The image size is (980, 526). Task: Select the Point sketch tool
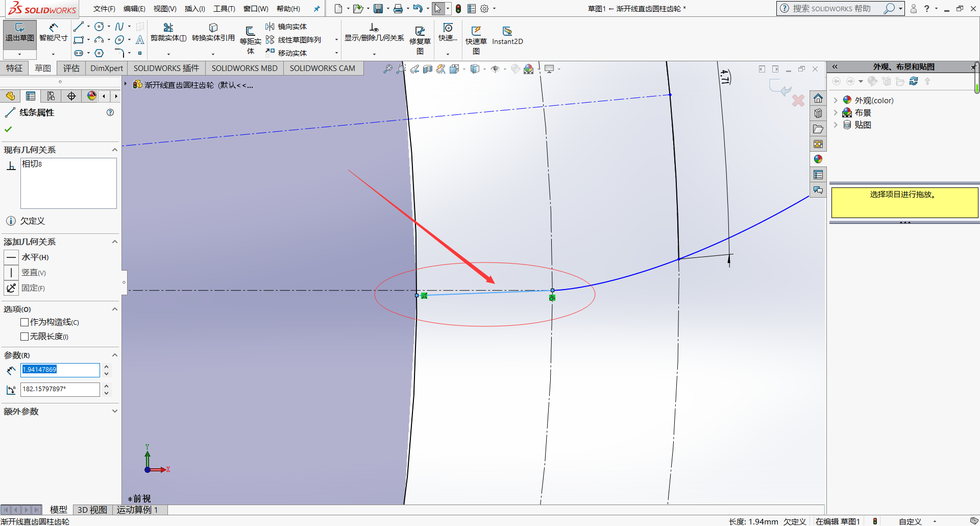pyautogui.click(x=140, y=53)
